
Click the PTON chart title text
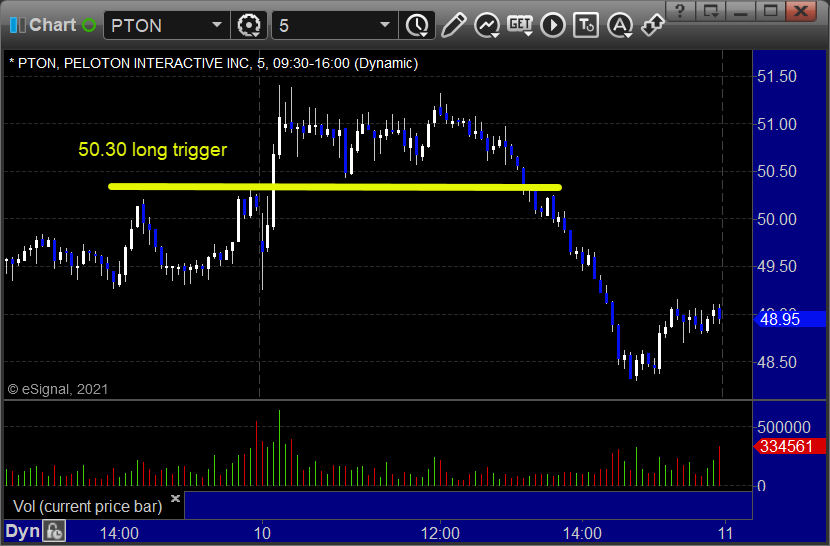[x=213, y=64]
